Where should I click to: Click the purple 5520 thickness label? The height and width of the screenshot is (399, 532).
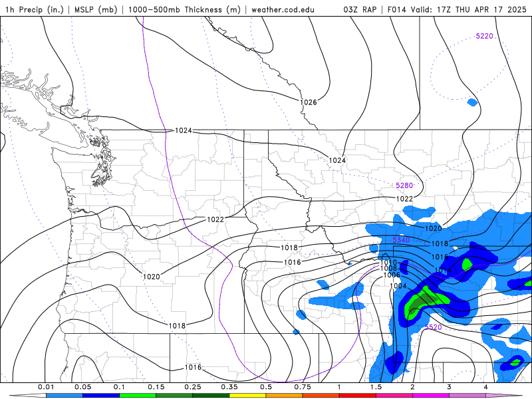point(434,327)
